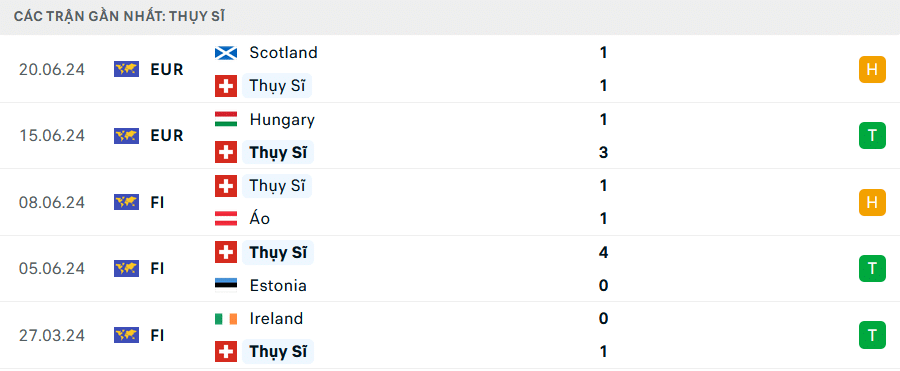Click the Estonia flag icon
The height and width of the screenshot is (371, 900).
coord(226,285)
